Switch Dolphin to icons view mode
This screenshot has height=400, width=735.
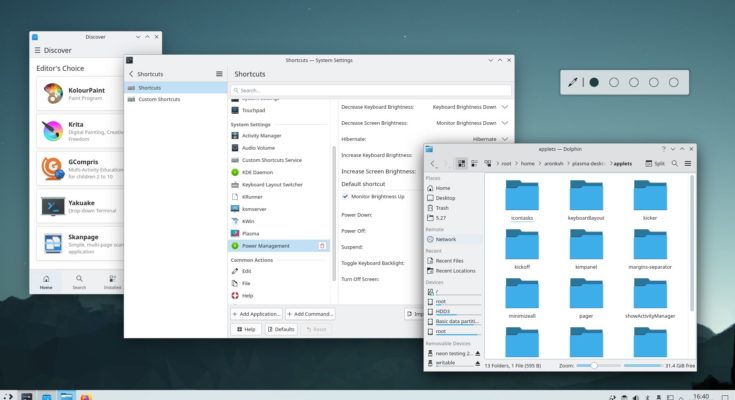click(x=461, y=163)
